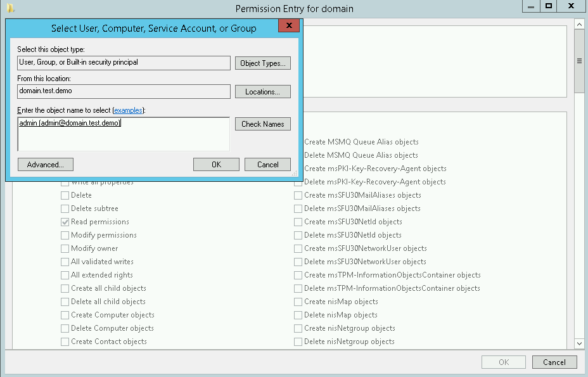Toggle the Delete checkbox
This screenshot has width=588, height=377.
point(65,195)
